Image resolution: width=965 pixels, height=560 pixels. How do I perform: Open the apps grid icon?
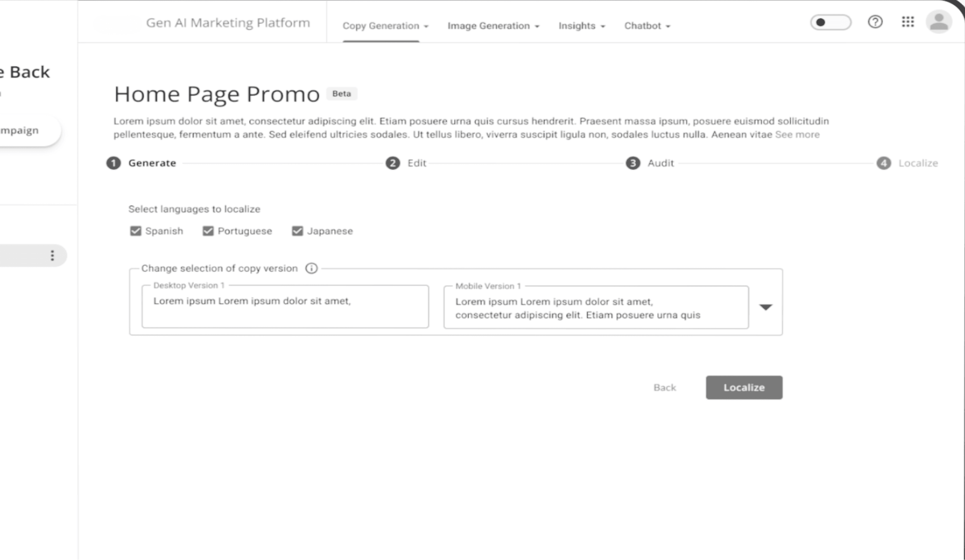908,22
